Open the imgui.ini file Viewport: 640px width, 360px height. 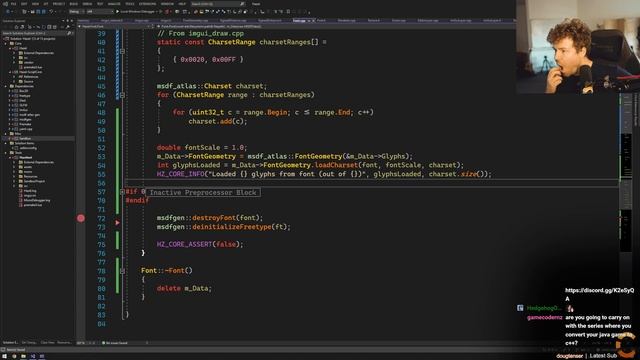click(30, 196)
